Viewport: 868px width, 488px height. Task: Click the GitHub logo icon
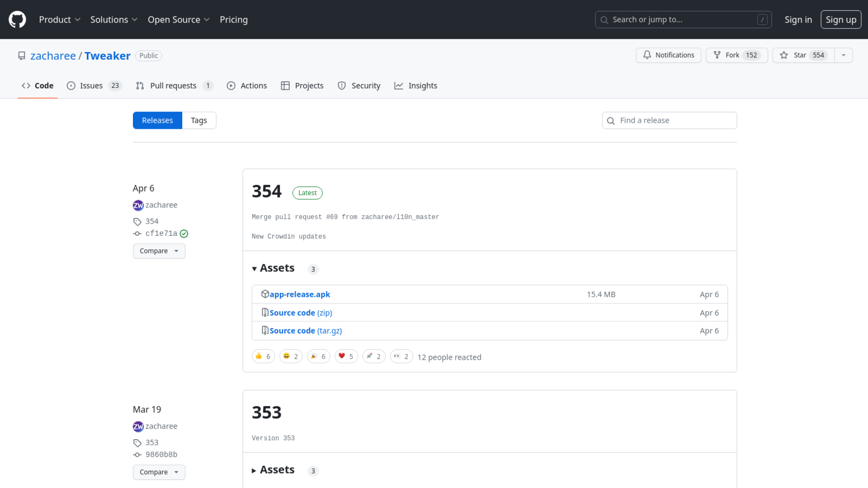tap(17, 19)
